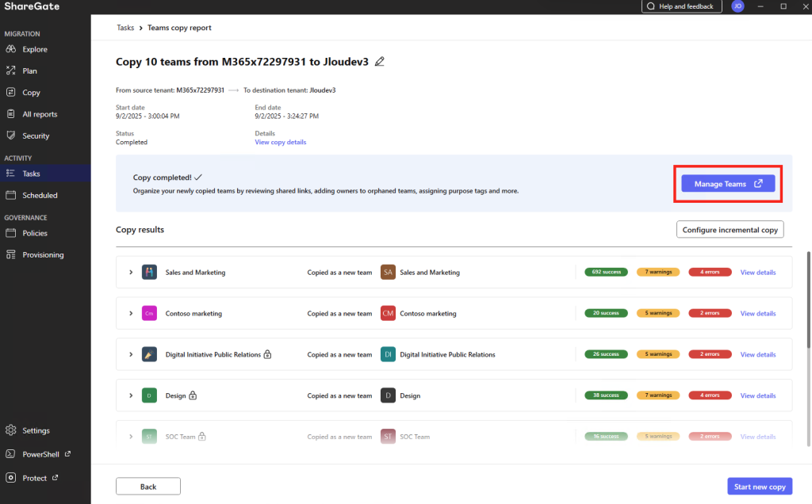812x504 pixels.
Task: Expand the Design team row
Action: [x=131, y=395]
